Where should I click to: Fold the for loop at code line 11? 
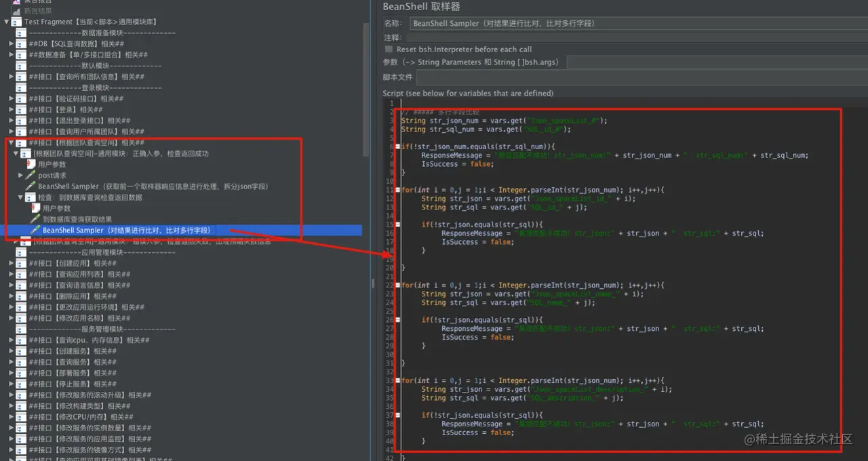[398, 190]
